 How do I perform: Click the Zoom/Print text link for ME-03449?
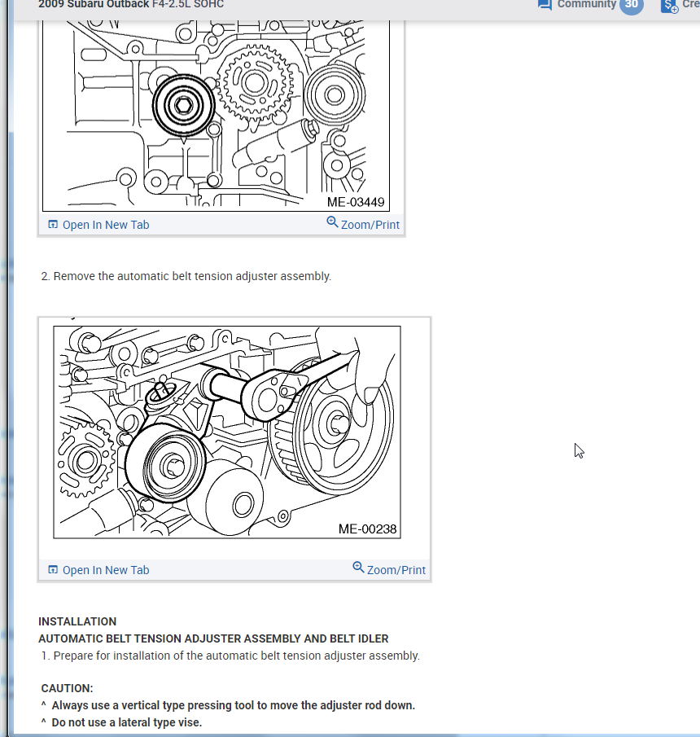tap(370, 225)
